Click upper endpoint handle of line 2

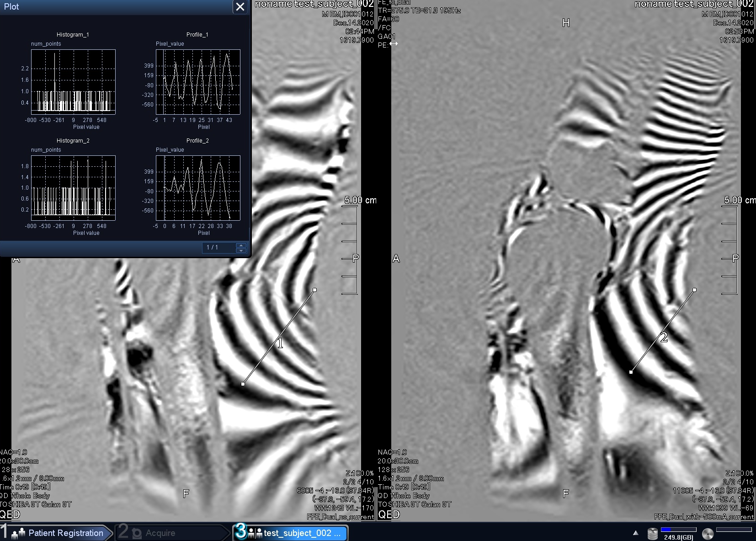[x=694, y=290]
